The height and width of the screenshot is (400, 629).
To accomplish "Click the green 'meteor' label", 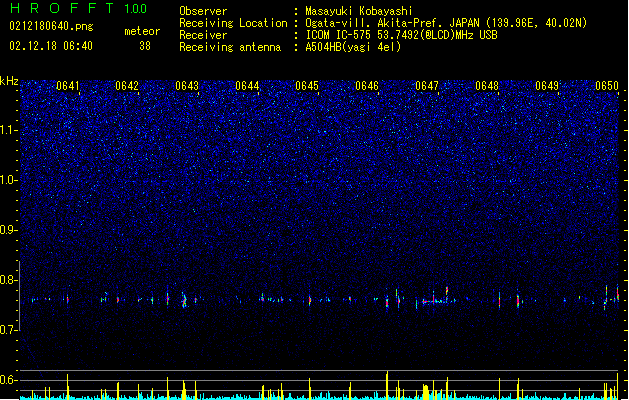I will 142,31.
